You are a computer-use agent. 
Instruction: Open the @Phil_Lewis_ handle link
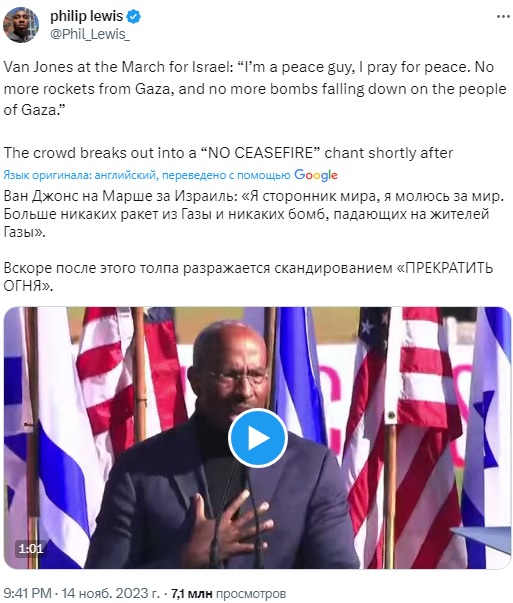tap(90, 34)
